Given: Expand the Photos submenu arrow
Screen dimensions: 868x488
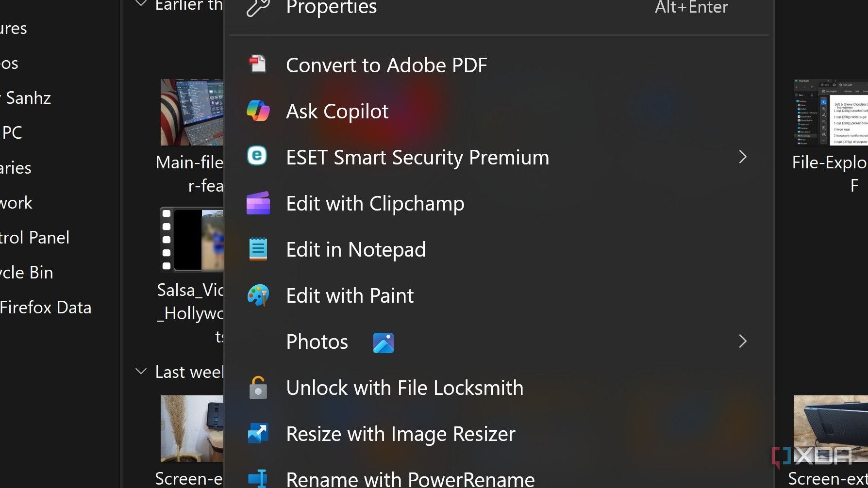Looking at the screenshot, I should (742, 341).
